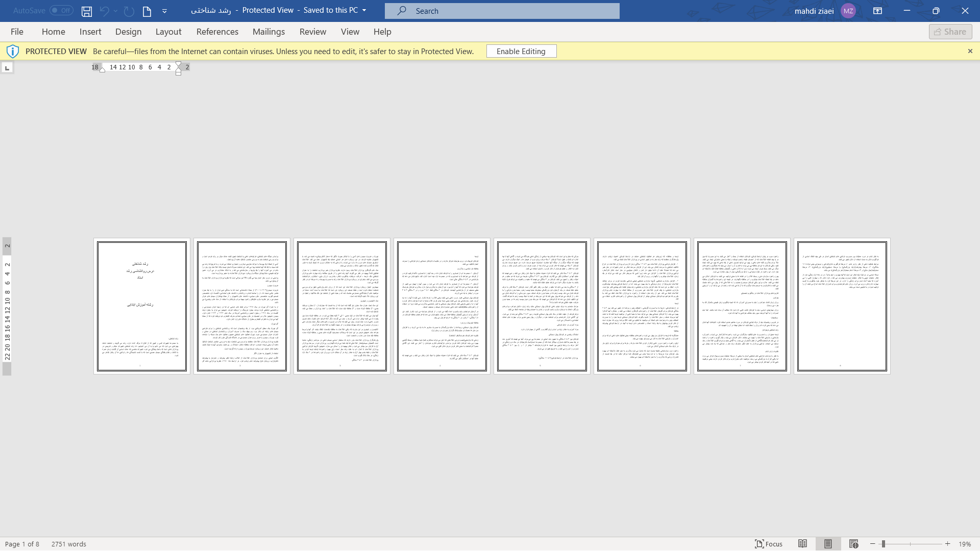Open the Review ribbon tab
980x551 pixels.
313,32
